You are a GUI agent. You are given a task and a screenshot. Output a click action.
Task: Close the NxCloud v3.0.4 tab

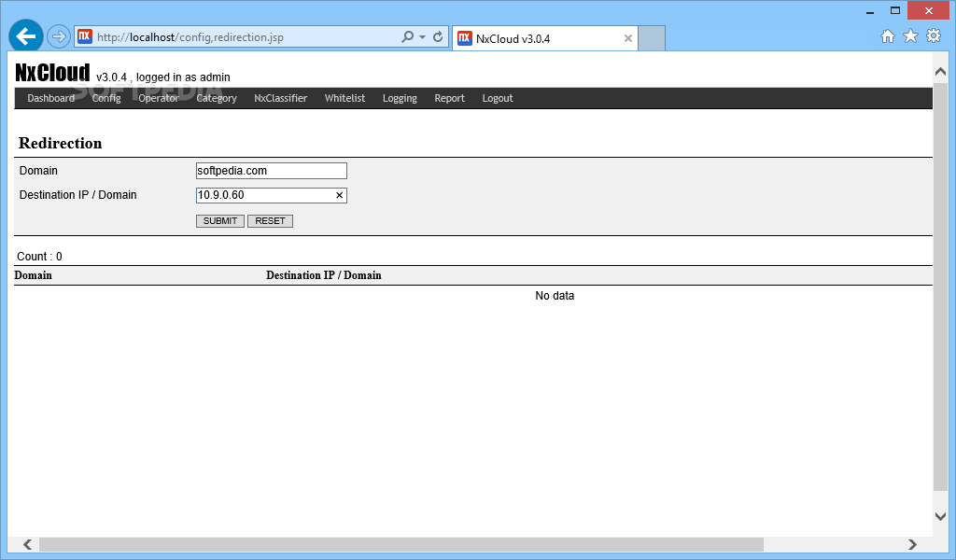click(628, 37)
